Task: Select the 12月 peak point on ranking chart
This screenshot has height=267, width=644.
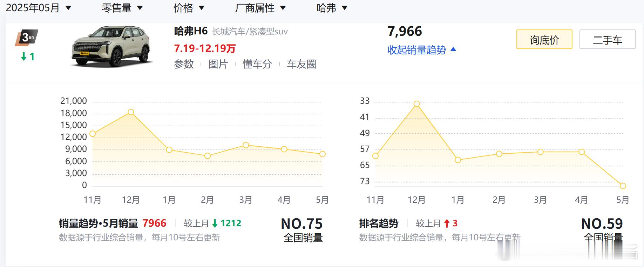Action: pyautogui.click(x=416, y=104)
